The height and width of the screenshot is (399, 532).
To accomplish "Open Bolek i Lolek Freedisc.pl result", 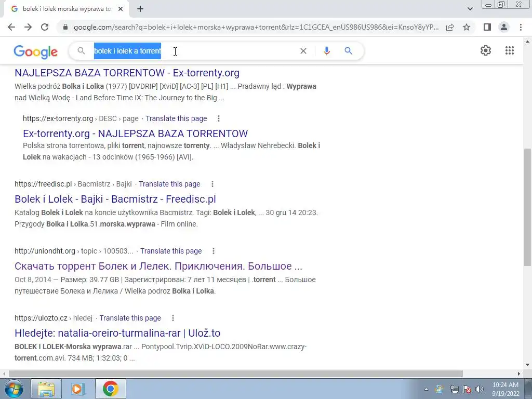I will click(x=115, y=199).
